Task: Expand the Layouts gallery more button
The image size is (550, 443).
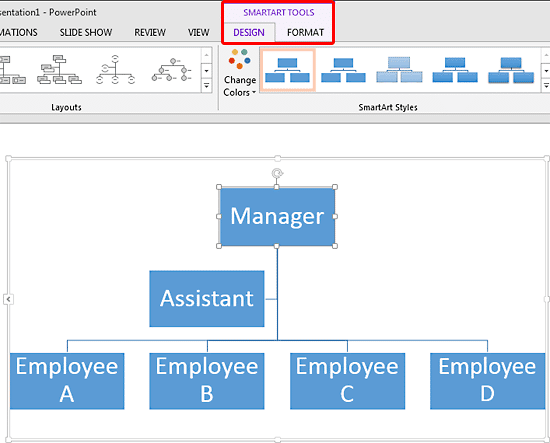Action: point(206,86)
